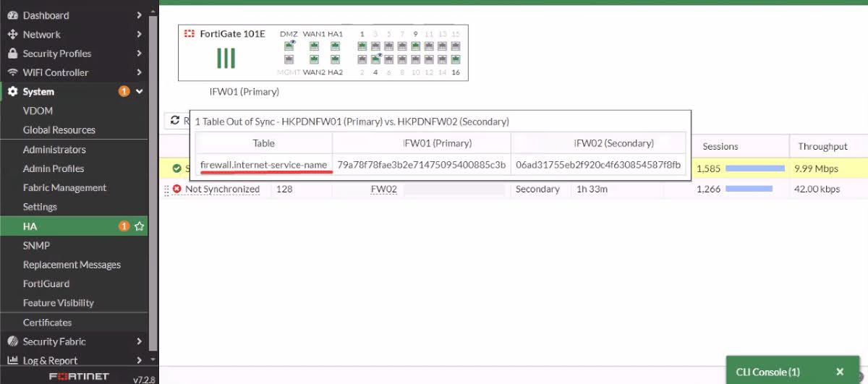Click the HA2 port on the faceplate
The height and width of the screenshot is (384, 868).
click(x=335, y=59)
